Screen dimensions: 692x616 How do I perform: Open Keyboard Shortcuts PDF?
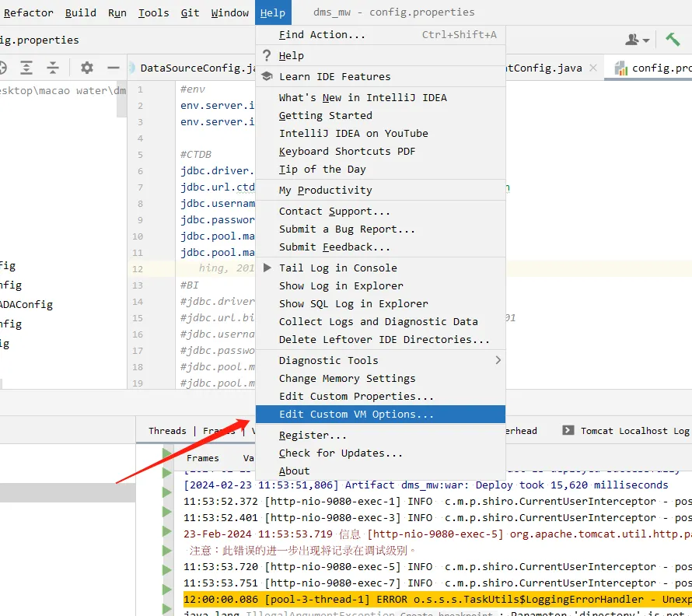[380, 151]
